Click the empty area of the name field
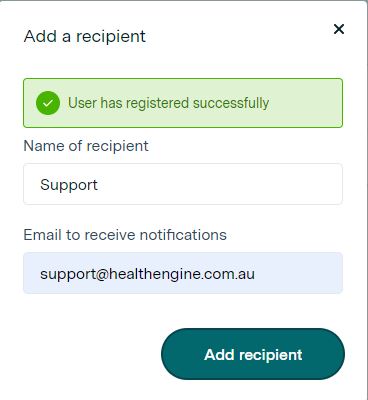Viewport: 368px width, 400px height. point(220,184)
